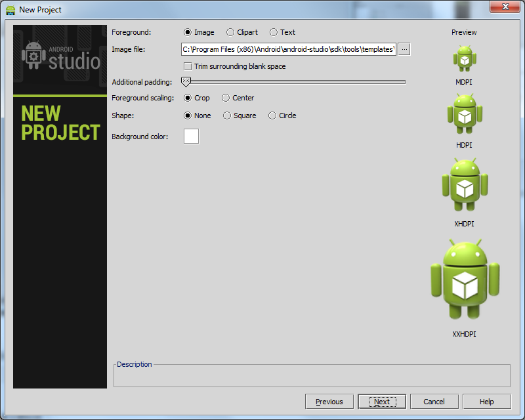
Task: Click the MDPI preview icon
Action: 464,58
